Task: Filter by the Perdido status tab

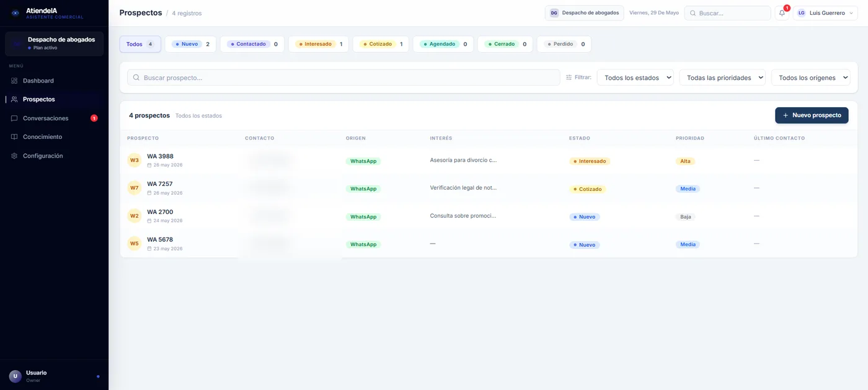Action: tap(564, 44)
